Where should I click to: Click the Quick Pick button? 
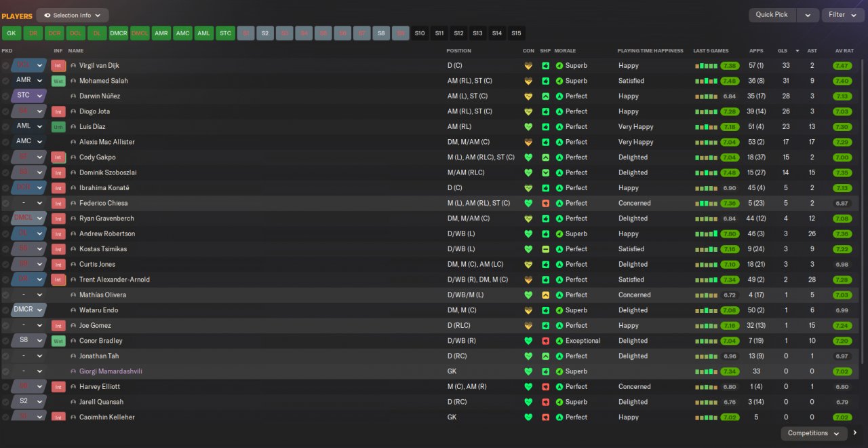click(x=772, y=15)
